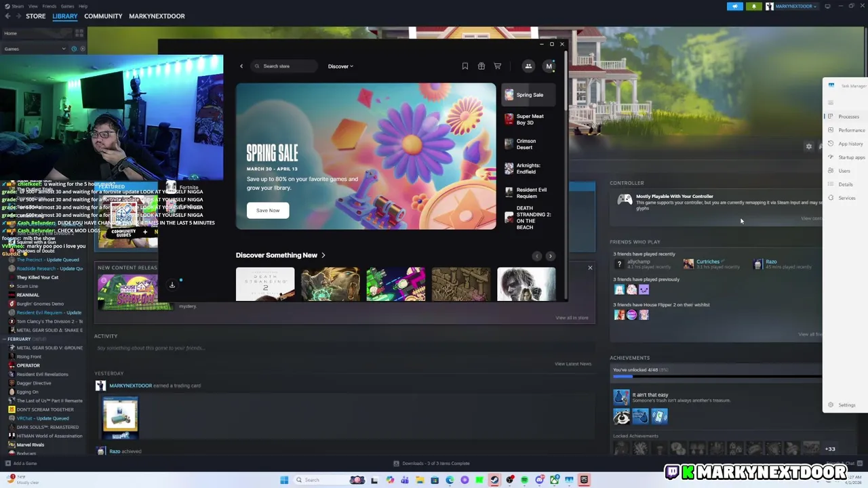Select DON'T SCREAM TOGETHER in library list
The image size is (868, 488).
pos(45,409)
